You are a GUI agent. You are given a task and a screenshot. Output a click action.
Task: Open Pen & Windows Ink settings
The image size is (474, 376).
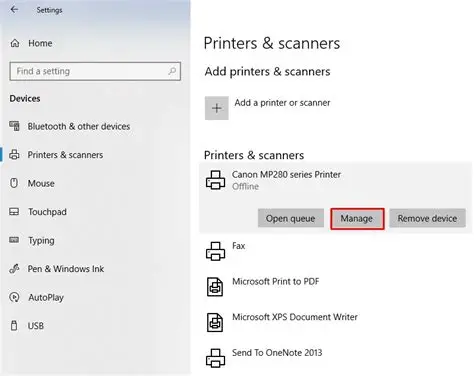66,269
